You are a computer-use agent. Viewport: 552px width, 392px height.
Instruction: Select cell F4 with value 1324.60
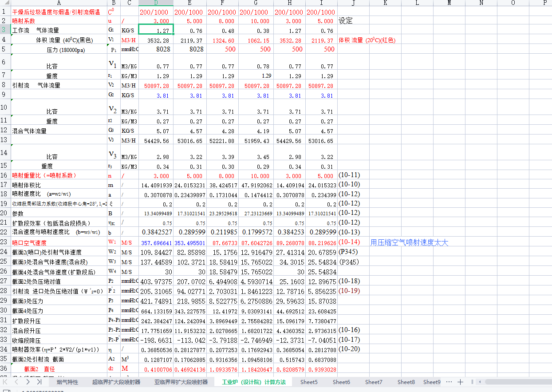(222, 40)
